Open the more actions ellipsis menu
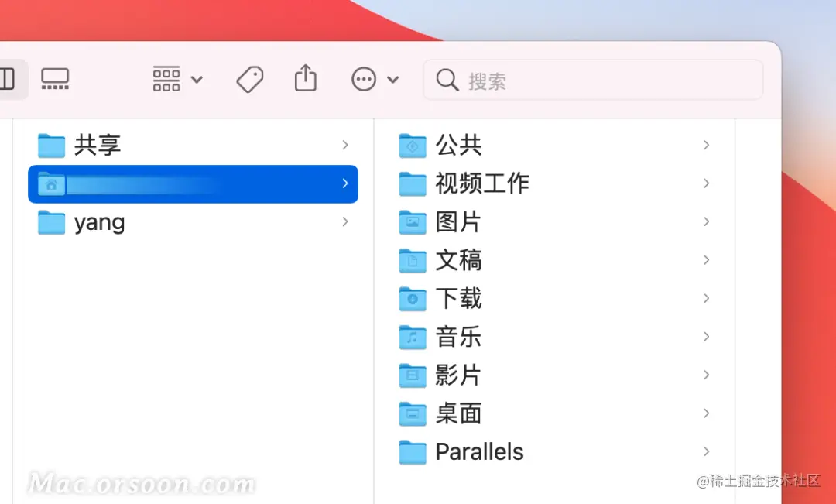Viewport: 836px width, 504px height. click(375, 79)
